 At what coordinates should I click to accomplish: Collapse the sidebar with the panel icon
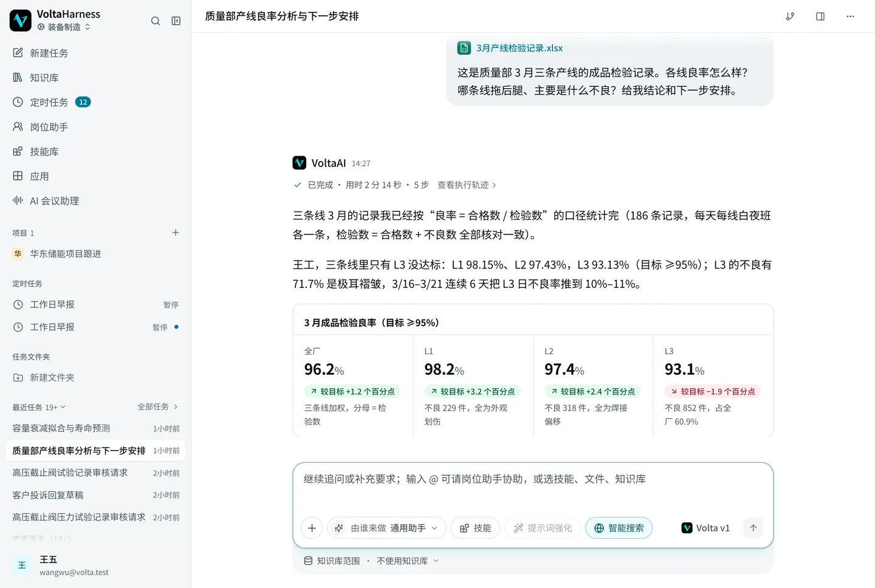(176, 21)
